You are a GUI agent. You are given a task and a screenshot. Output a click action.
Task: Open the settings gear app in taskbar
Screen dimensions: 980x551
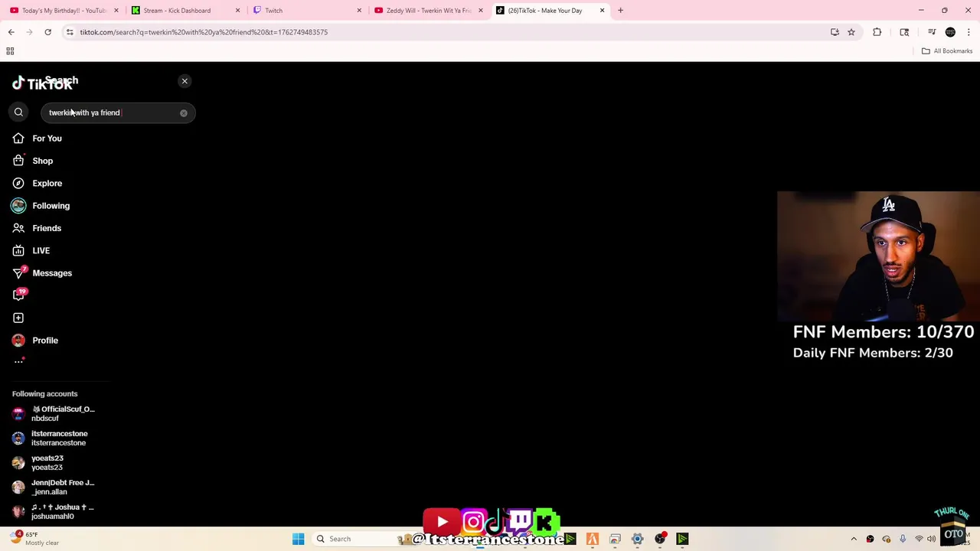click(637, 540)
